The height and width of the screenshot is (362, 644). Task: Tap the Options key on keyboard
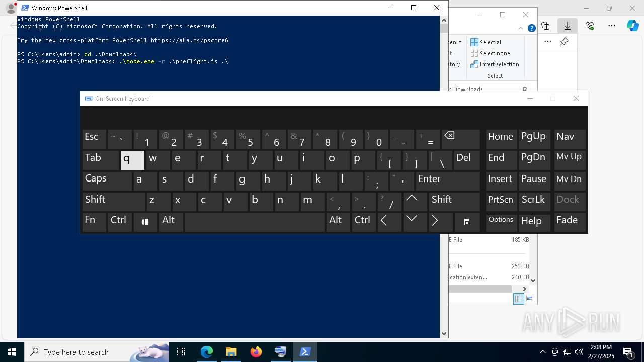(x=501, y=222)
